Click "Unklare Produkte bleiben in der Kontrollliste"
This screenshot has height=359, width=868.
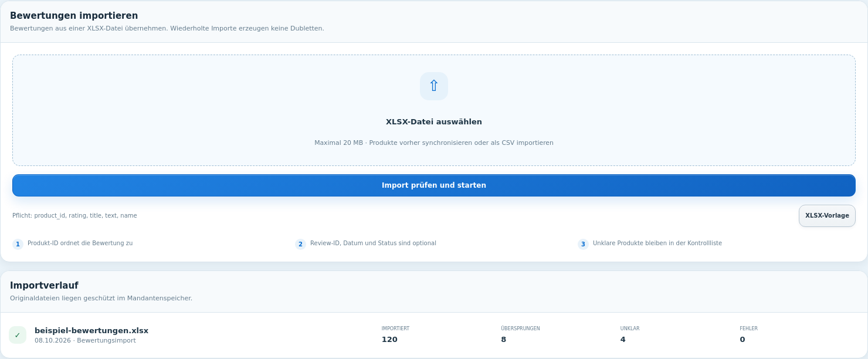(x=657, y=243)
